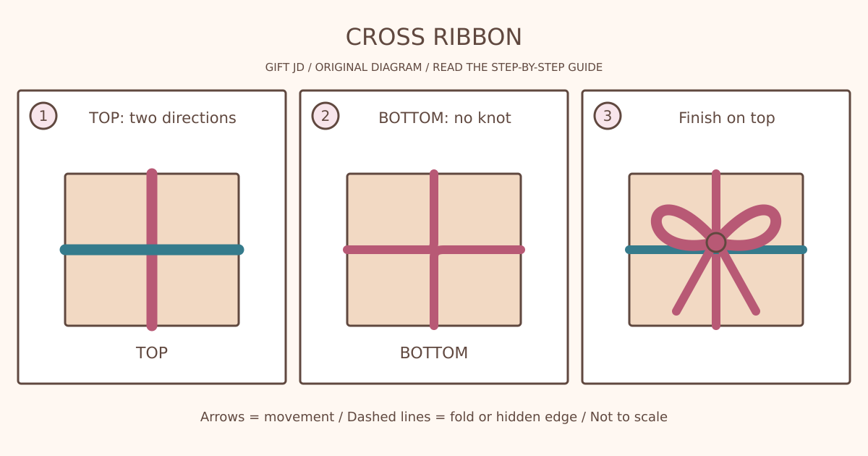This screenshot has width=868, height=456.
Task: Click the 'BOTTOM: no knot' heading
Action: coord(445,118)
